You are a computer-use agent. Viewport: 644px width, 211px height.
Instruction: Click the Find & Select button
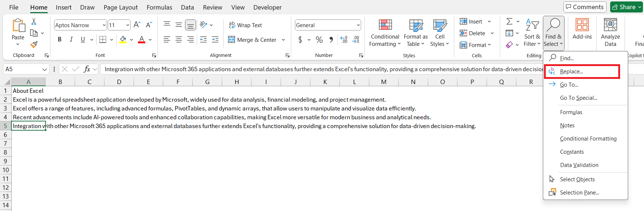point(554,33)
